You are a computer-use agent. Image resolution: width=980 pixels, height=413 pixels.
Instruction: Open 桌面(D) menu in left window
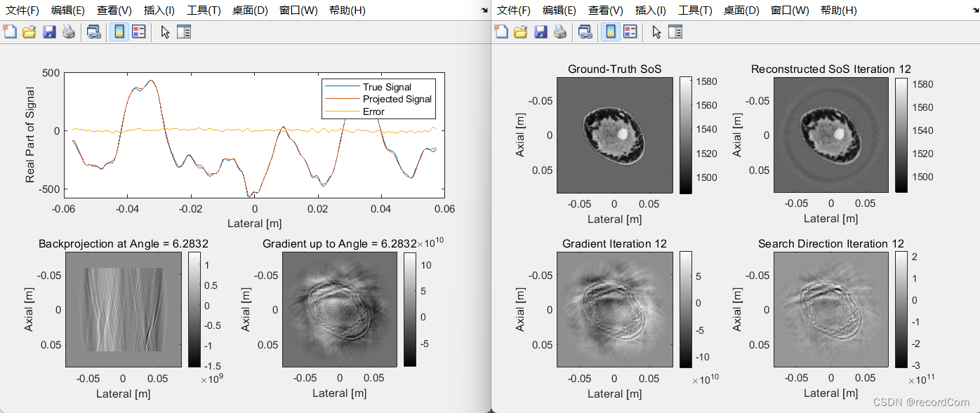(250, 11)
